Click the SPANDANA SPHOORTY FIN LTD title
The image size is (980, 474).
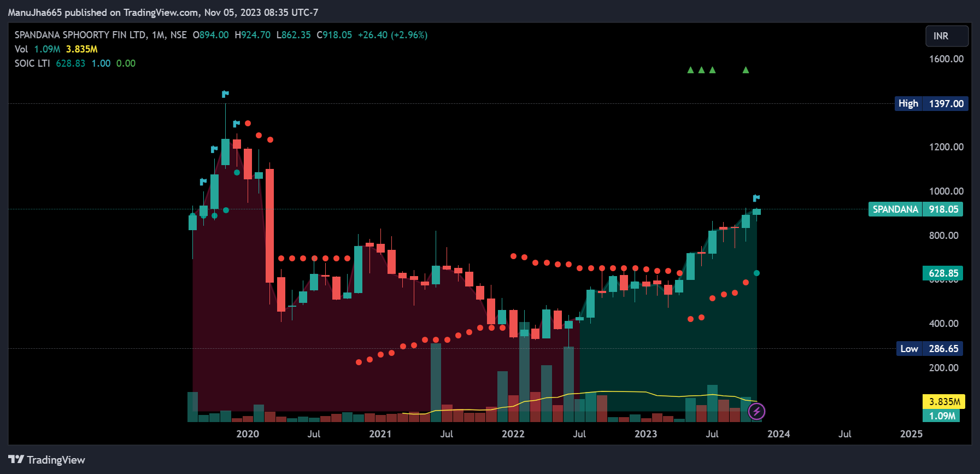[80, 35]
